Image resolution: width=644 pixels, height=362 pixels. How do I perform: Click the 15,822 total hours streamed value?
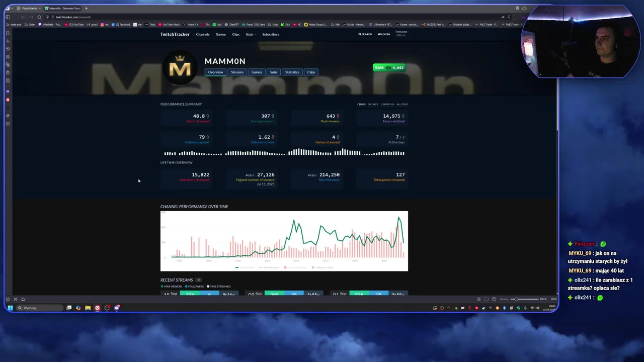point(200,174)
